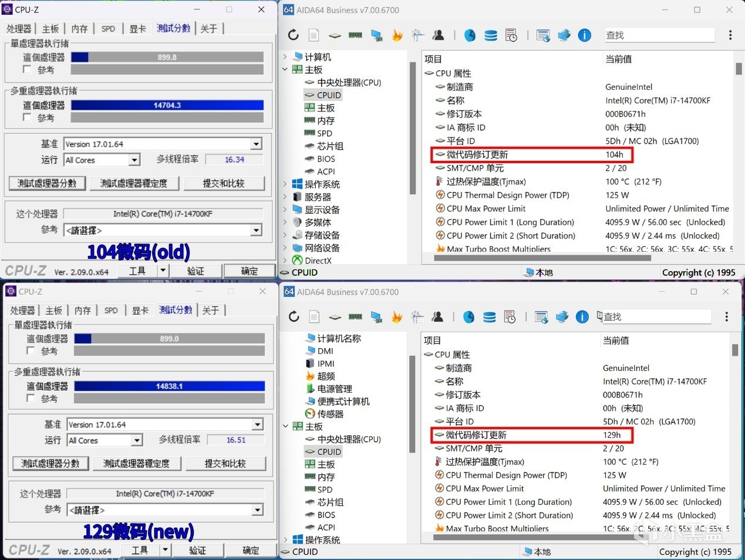The image size is (745, 560).
Task: Click CPU chip icon in bottom AIDA64 toolbar
Action: coord(335,318)
